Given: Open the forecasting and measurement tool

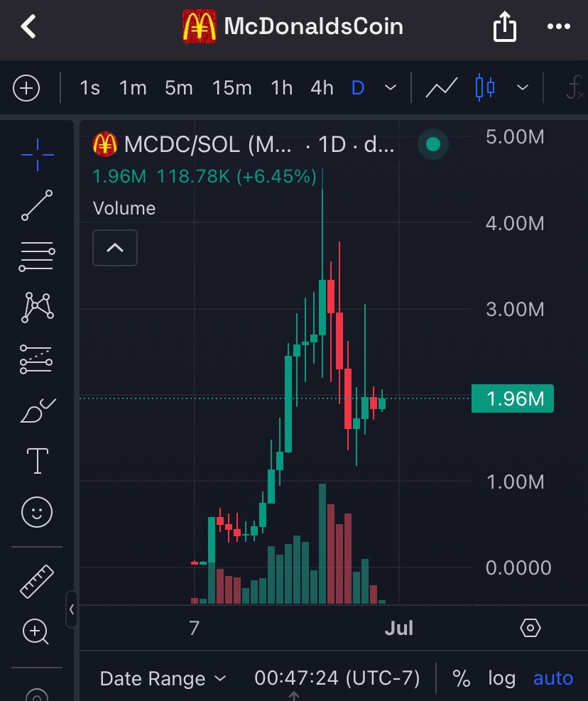Looking at the screenshot, I should (36, 359).
